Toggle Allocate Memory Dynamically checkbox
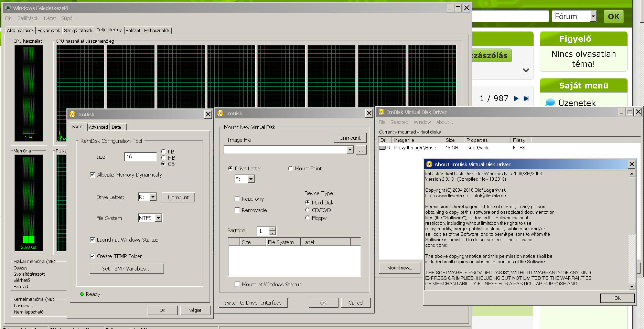 92,175
